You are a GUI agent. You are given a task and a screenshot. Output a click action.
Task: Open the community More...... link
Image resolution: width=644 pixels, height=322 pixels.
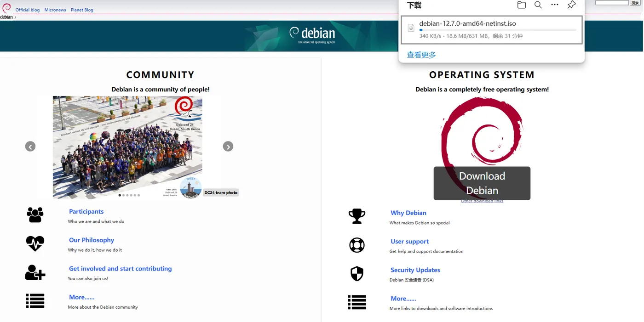tap(82, 297)
